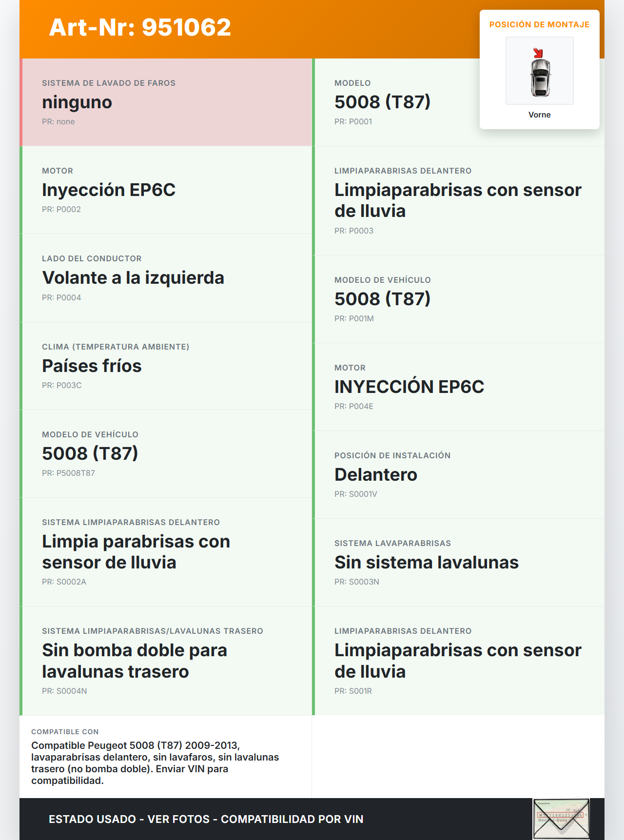The width and height of the screenshot is (624, 840).
Task: Select 'Limpia parabrisas con sensor de lluvia' card
Action: 136,552
